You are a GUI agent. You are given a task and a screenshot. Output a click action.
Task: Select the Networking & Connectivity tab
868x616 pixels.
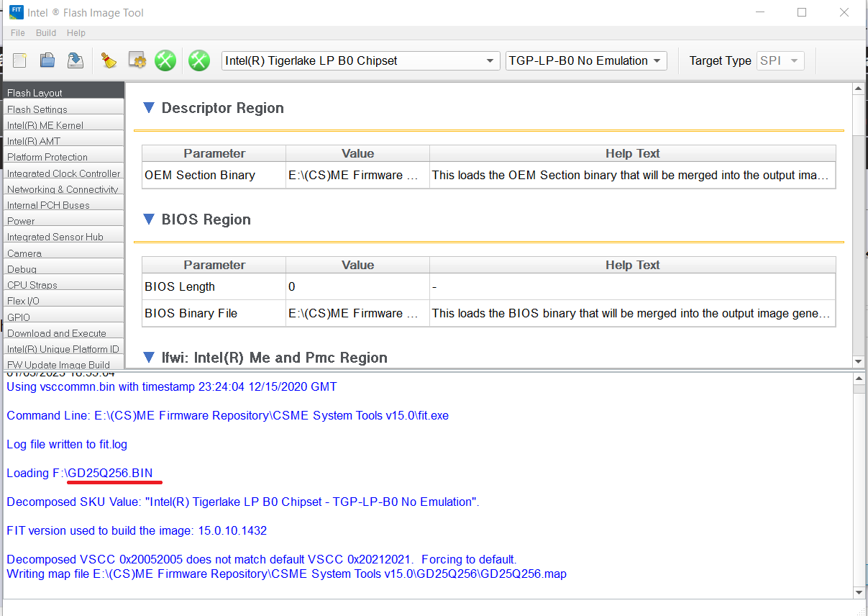tap(63, 187)
